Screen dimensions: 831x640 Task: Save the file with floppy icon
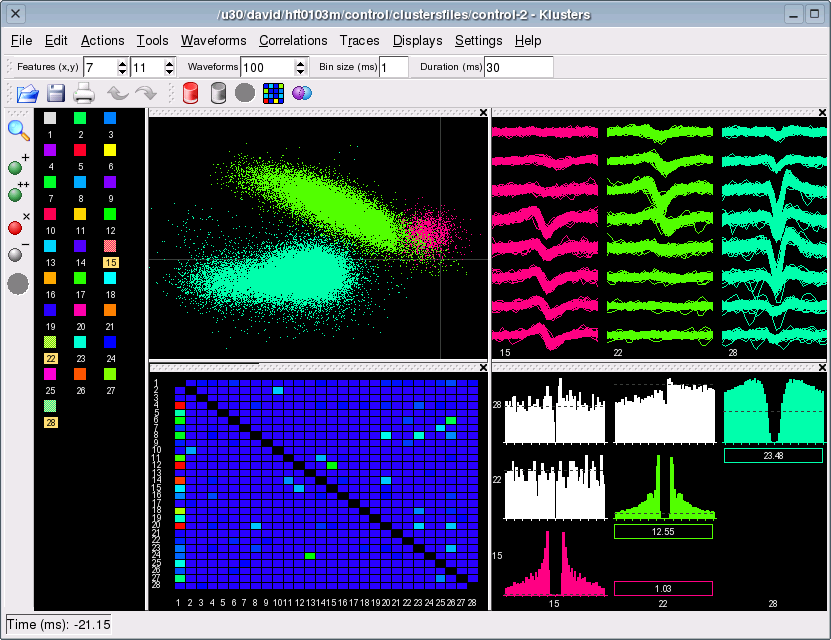pyautogui.click(x=56, y=93)
